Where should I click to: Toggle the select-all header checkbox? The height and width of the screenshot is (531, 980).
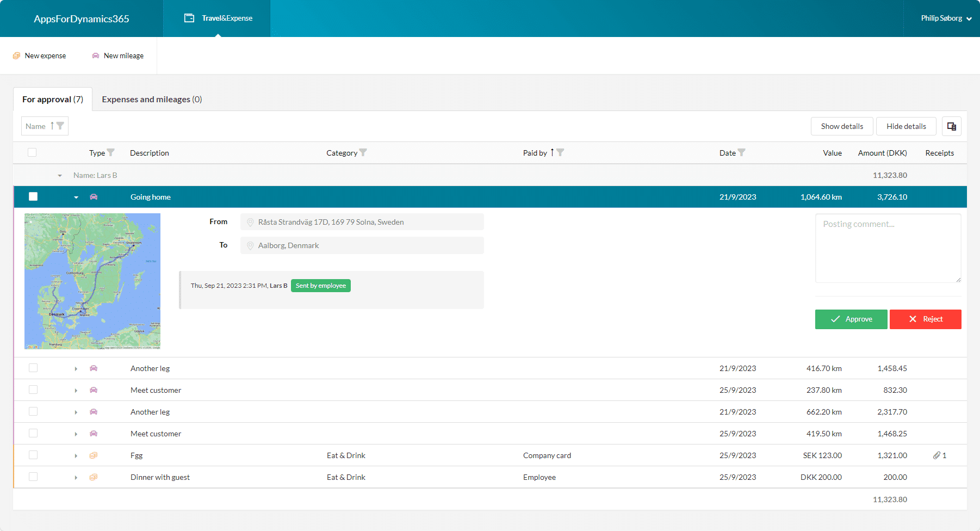[32, 152]
